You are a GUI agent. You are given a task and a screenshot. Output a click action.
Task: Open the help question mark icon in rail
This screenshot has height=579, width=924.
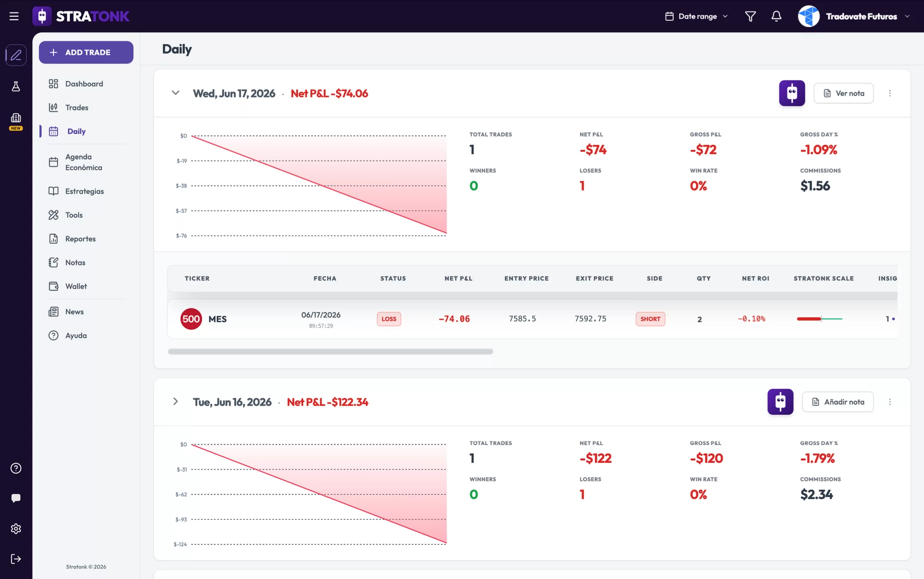[x=16, y=468]
